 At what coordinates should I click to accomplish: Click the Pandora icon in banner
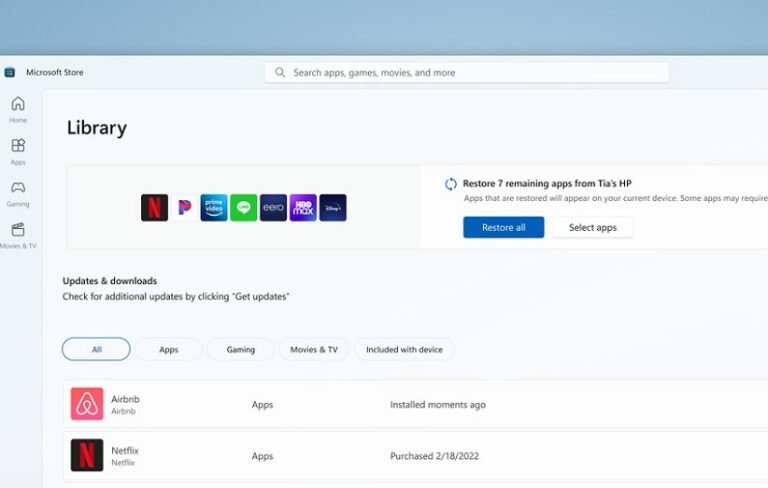click(x=184, y=208)
